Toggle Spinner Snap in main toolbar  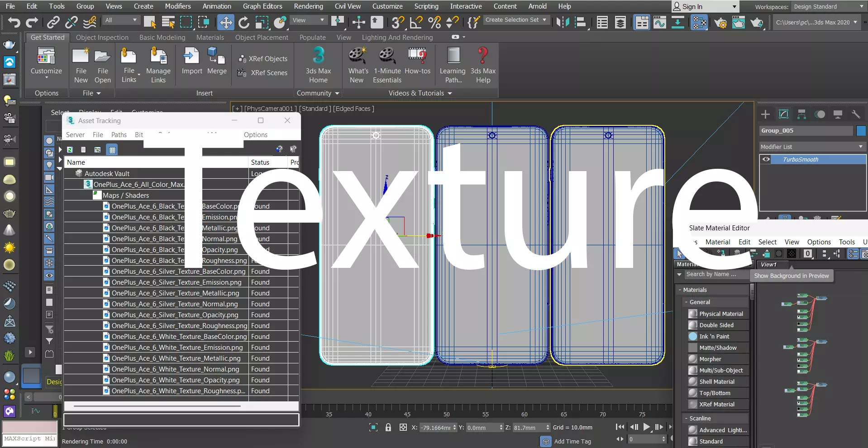tap(452, 22)
